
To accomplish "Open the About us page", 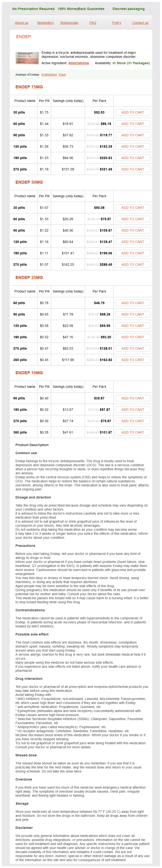I will coord(21,23).
